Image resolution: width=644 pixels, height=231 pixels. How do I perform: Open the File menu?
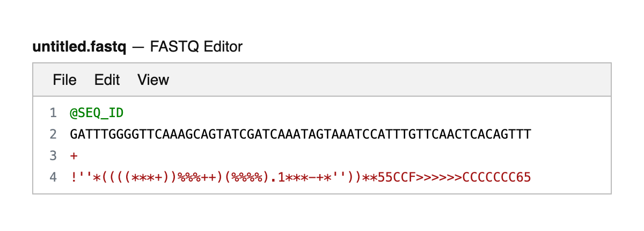click(x=64, y=80)
